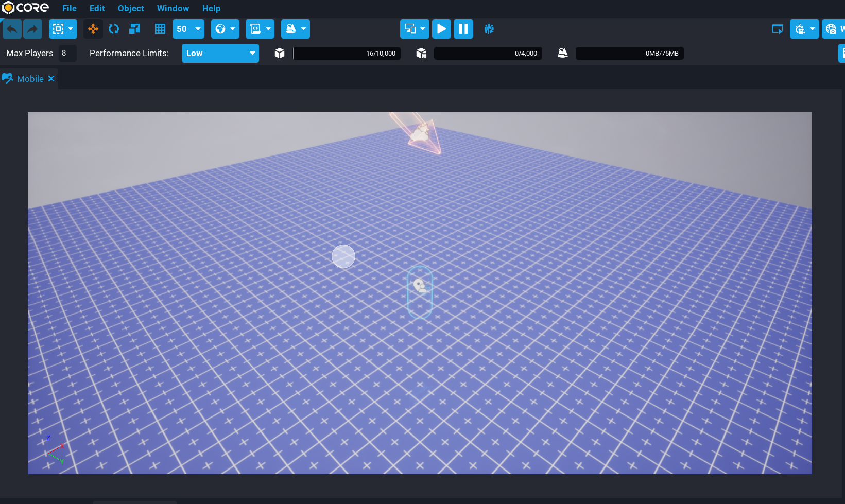Select the orange Move transform tool

tap(93, 29)
